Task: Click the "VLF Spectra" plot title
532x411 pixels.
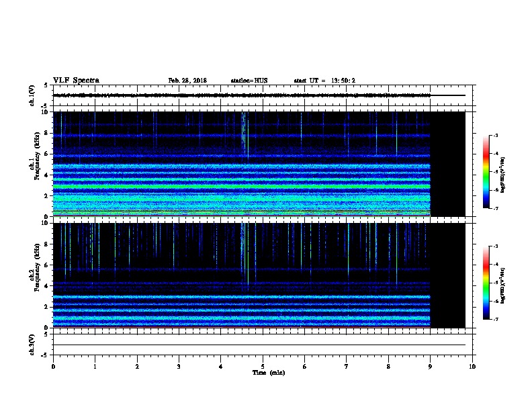Action: tap(76, 81)
